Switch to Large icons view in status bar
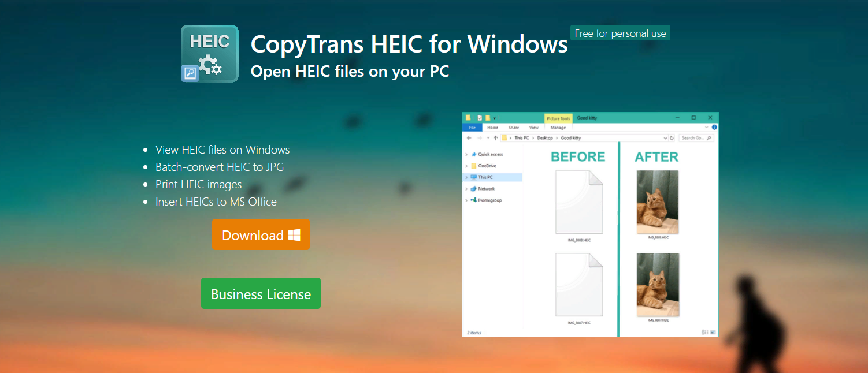Screen dimensions: 868x373 (x=713, y=333)
